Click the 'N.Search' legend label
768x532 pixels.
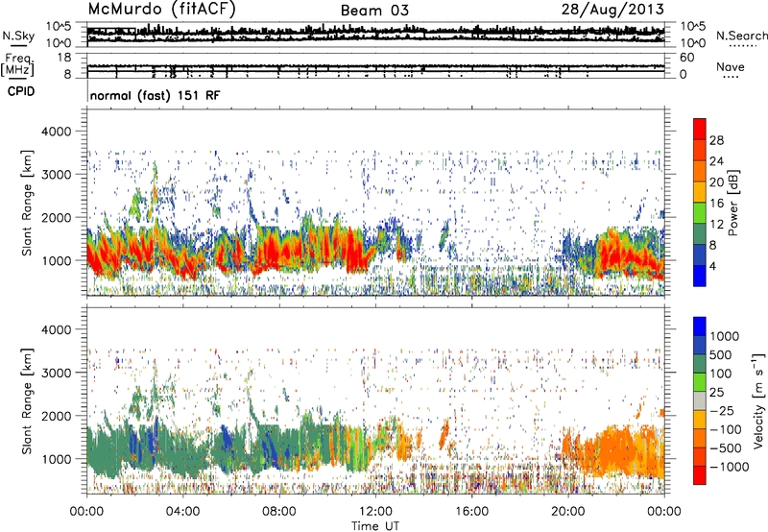(x=741, y=36)
